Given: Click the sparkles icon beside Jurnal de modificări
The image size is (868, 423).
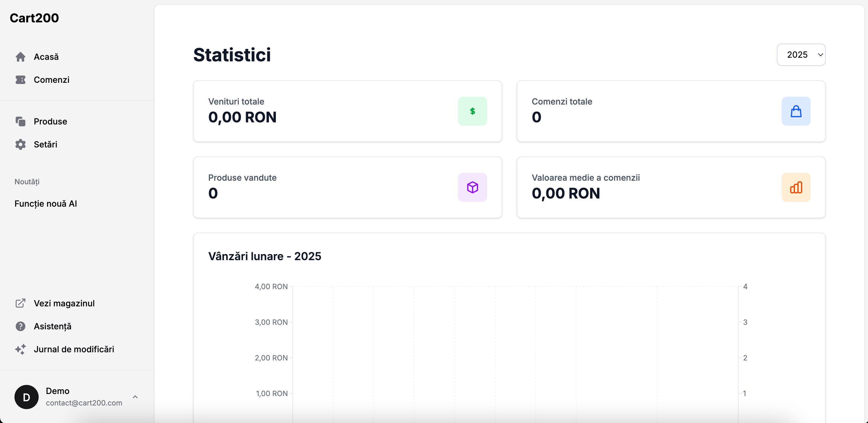Looking at the screenshot, I should coord(21,349).
